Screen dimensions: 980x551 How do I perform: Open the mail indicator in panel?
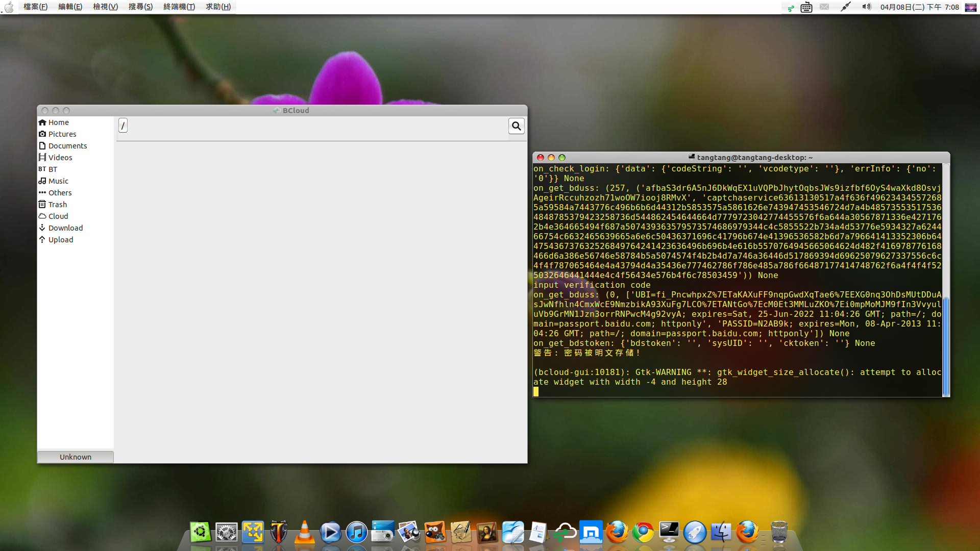coord(824,7)
